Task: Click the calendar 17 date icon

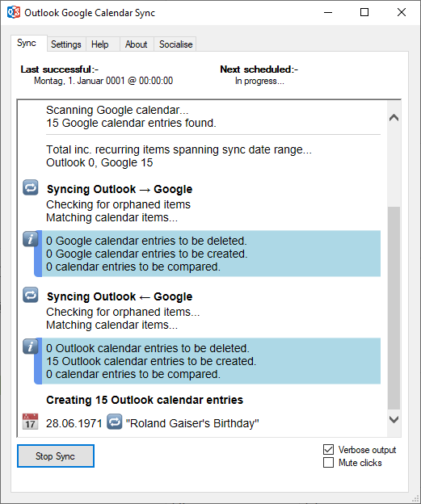Action: click(30, 422)
